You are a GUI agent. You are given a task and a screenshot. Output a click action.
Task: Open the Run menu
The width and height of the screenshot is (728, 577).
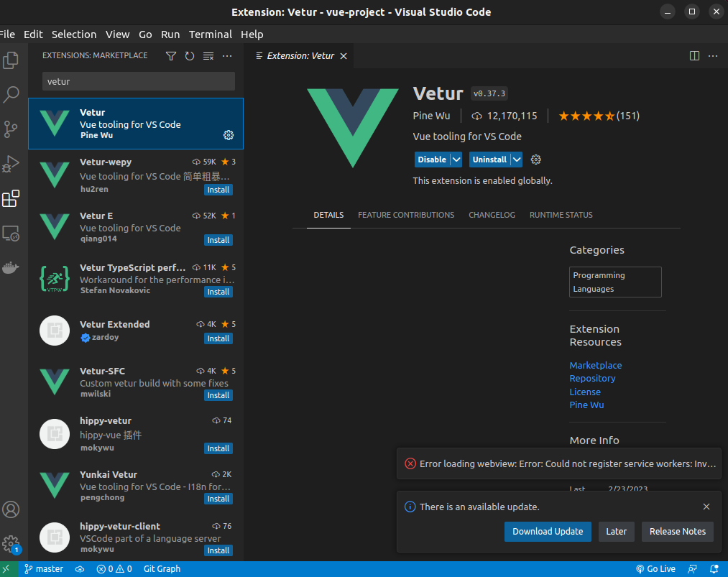click(x=170, y=34)
